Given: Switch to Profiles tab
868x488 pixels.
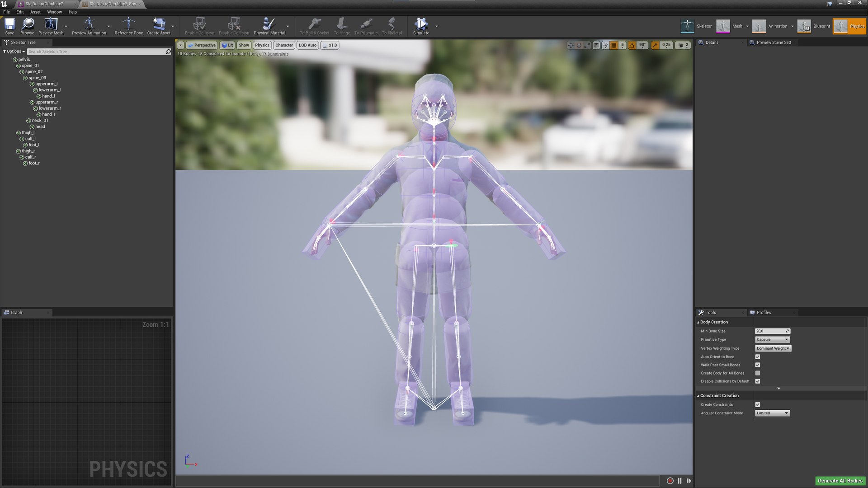Looking at the screenshot, I should (764, 313).
